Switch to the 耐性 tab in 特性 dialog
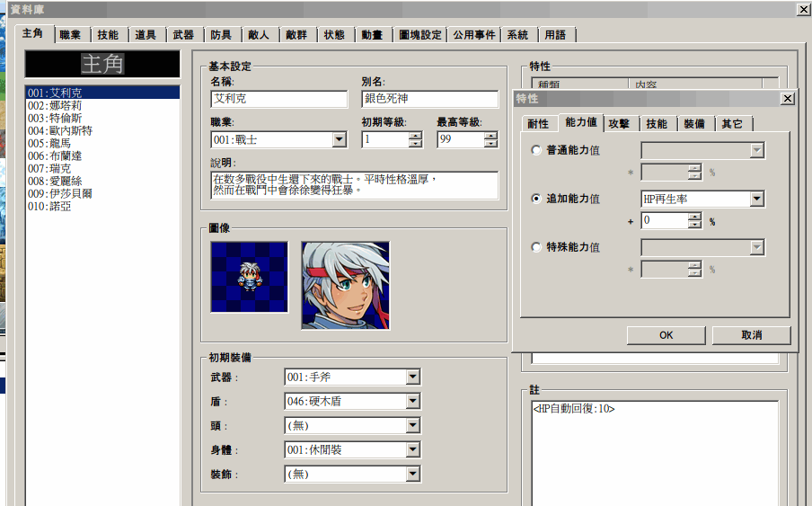 click(538, 124)
